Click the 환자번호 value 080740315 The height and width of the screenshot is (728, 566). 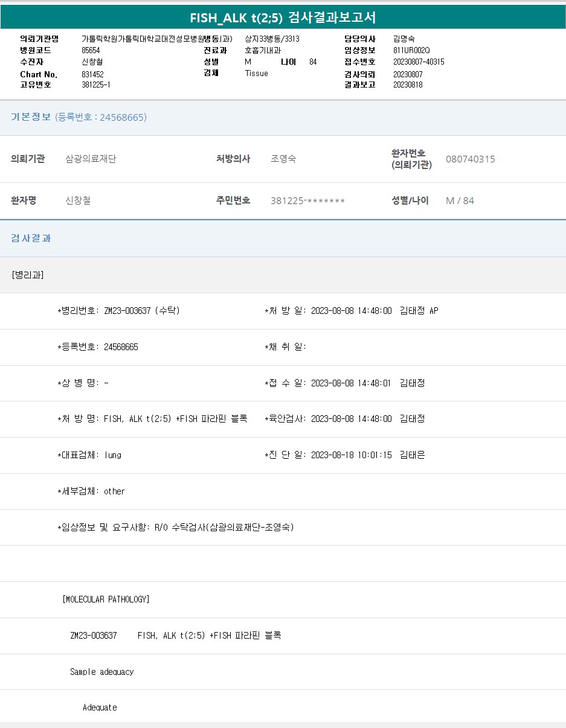[x=470, y=159]
